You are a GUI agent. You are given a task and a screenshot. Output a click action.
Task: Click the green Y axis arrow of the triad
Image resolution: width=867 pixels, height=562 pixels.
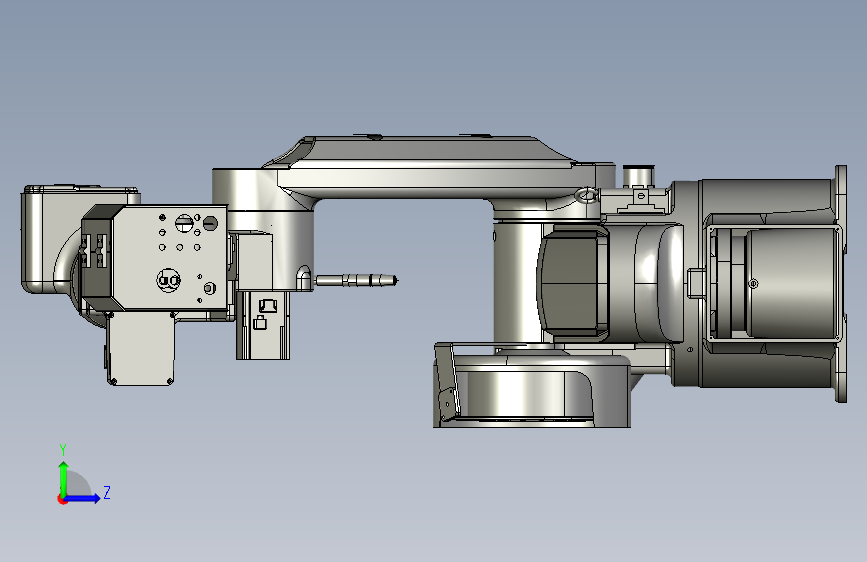click(x=63, y=478)
